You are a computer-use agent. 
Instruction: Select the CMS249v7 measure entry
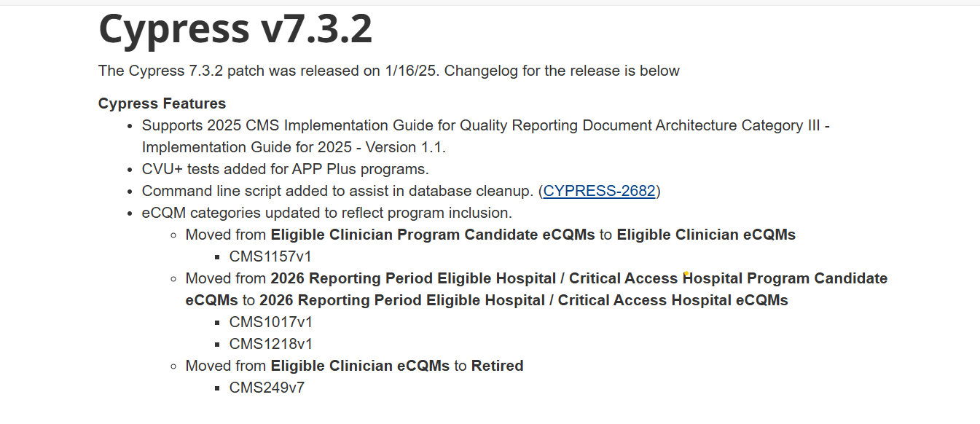click(267, 388)
